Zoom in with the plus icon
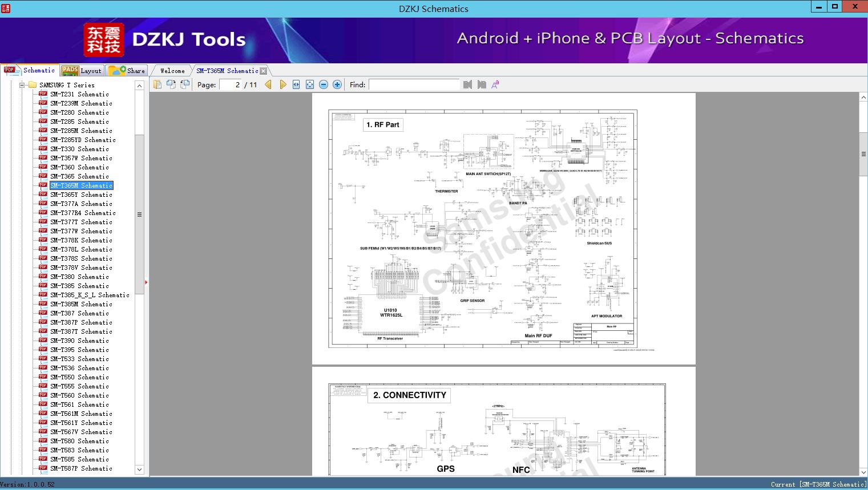The image size is (868, 490). (x=337, y=84)
